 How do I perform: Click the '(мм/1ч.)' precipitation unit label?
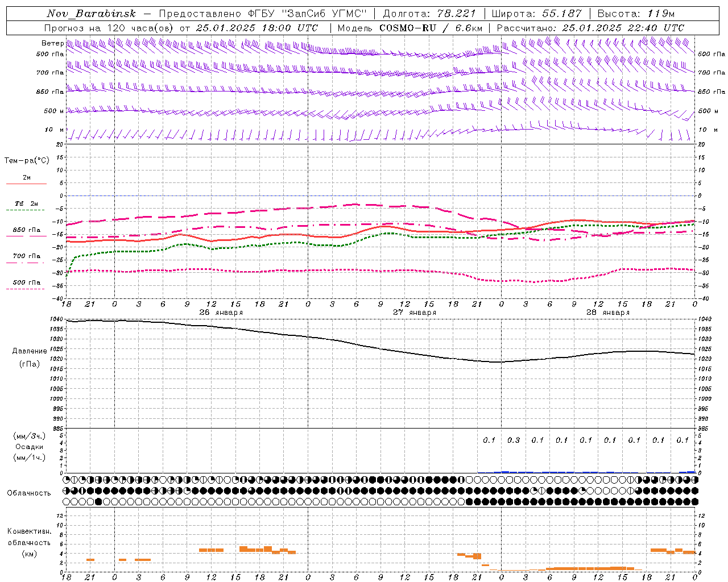30,458
